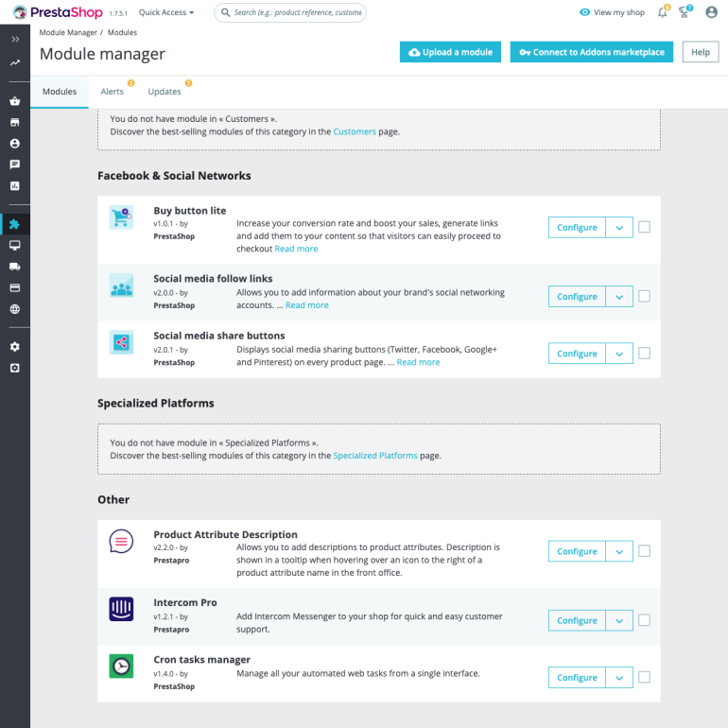Switch to the Modules tab
This screenshot has width=728, height=728.
click(x=60, y=92)
